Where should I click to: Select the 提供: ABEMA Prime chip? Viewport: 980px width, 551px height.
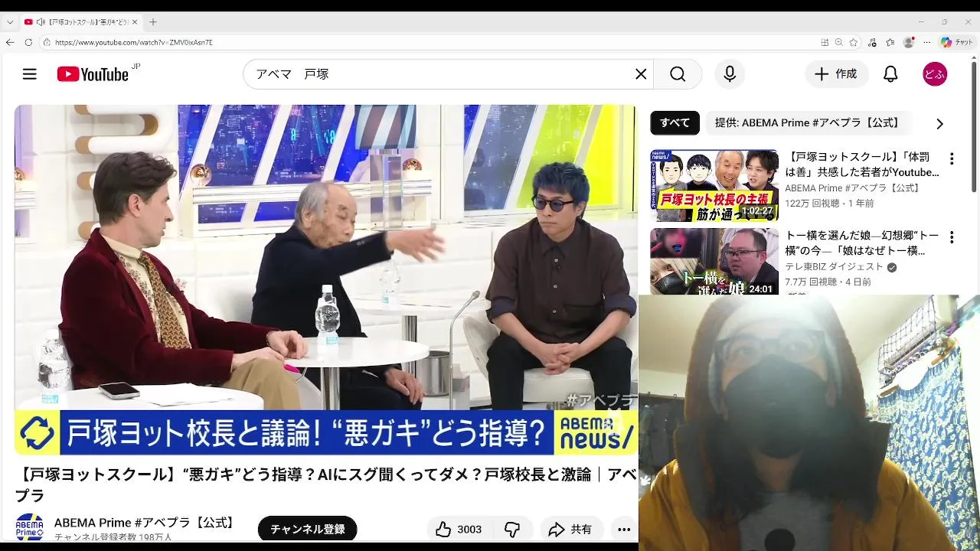807,122
